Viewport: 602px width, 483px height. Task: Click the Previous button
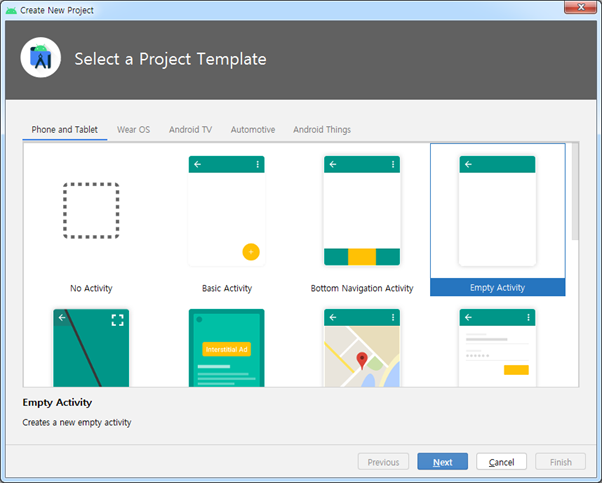click(383, 462)
